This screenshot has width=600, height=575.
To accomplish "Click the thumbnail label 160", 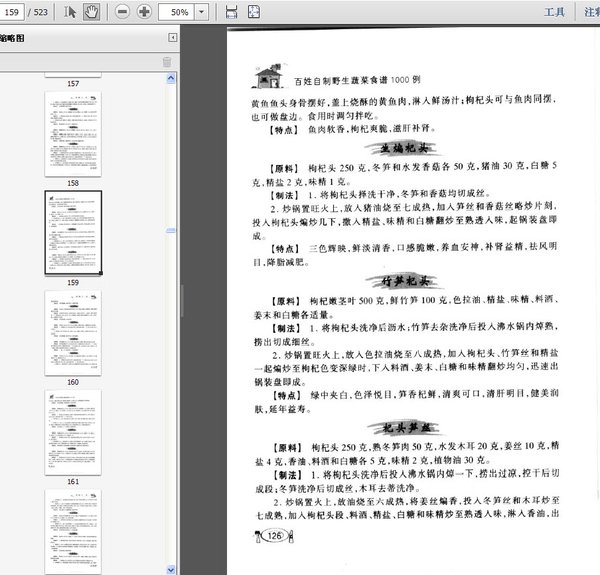I will click(x=73, y=382).
